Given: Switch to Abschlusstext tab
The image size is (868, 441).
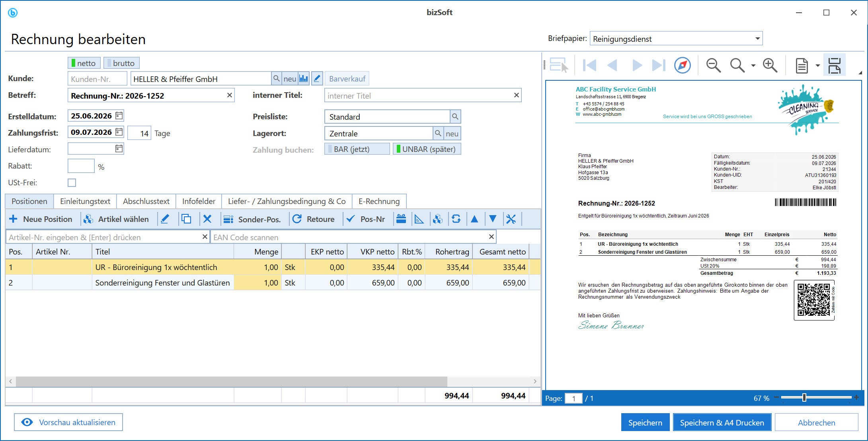Looking at the screenshot, I should [146, 201].
